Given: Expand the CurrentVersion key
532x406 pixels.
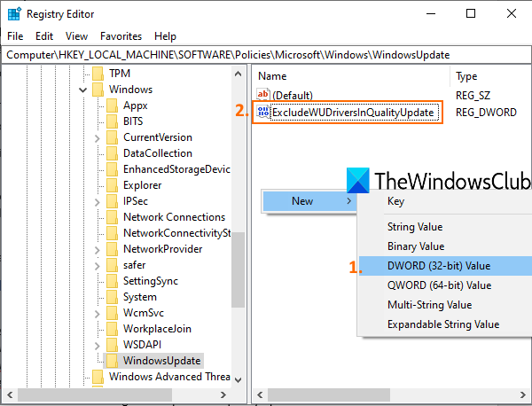Looking at the screenshot, I should 97,138.
